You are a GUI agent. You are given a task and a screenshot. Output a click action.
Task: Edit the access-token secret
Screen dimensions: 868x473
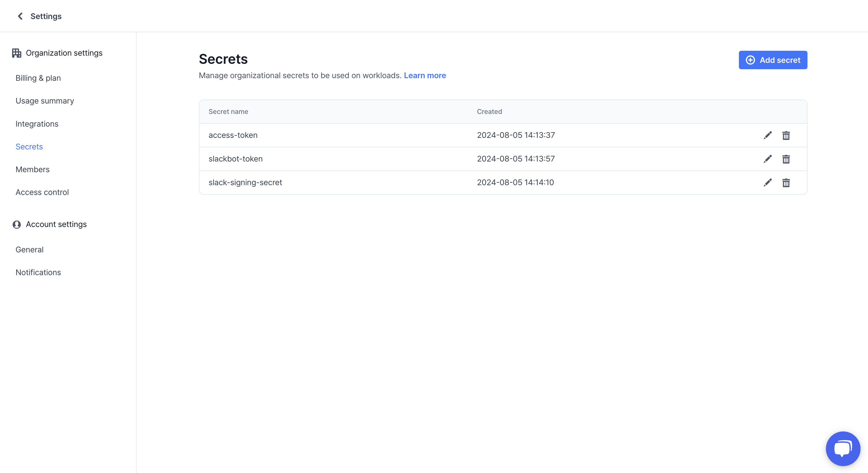tap(768, 135)
